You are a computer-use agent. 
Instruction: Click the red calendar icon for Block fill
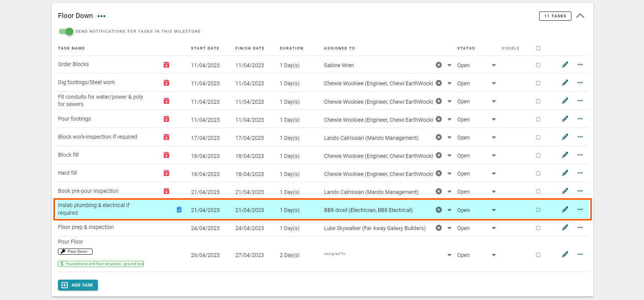click(166, 155)
